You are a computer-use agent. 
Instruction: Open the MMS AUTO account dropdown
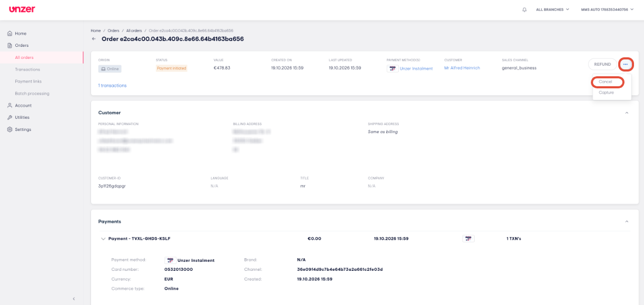point(607,9)
